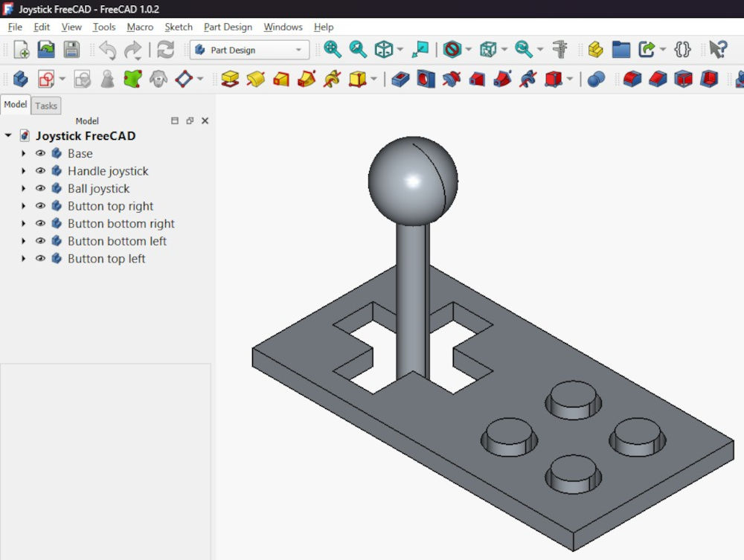Click the Additive Loft icon

[281, 79]
